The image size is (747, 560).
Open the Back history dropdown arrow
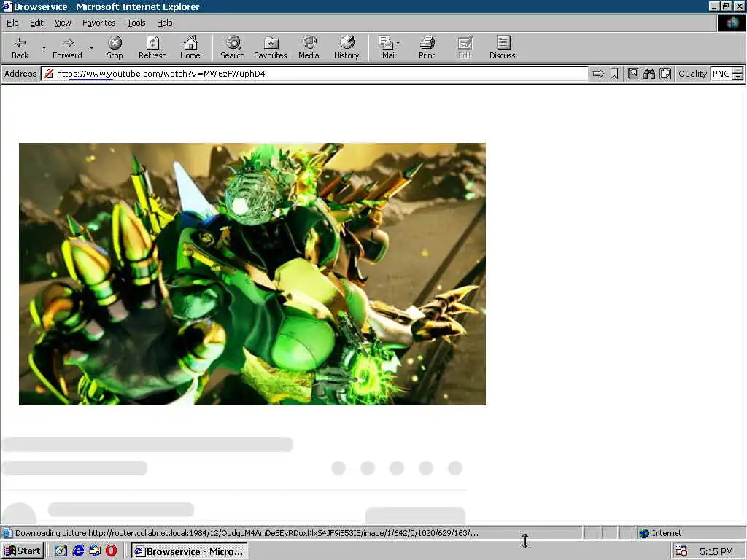pos(44,47)
